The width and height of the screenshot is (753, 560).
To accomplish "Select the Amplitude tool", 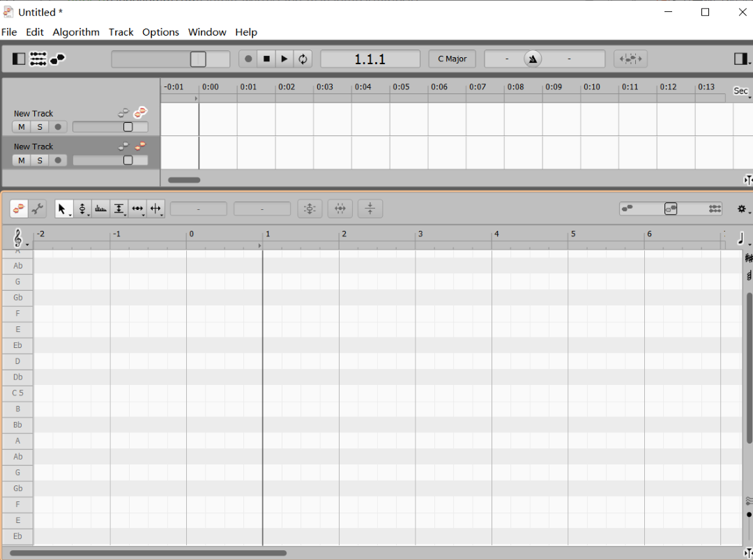I will point(119,209).
